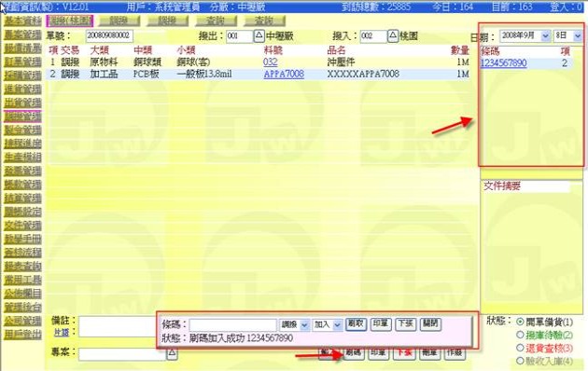This screenshot has width=588, height=371.
Task: Open 基本資料 in the left sidebar
Action: tap(23, 21)
